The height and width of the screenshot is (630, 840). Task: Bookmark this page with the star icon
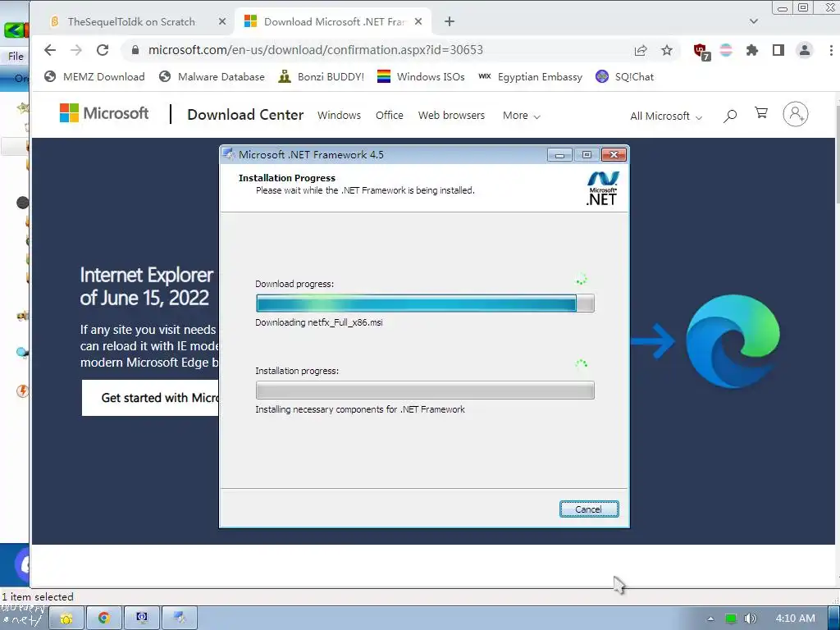coord(666,50)
